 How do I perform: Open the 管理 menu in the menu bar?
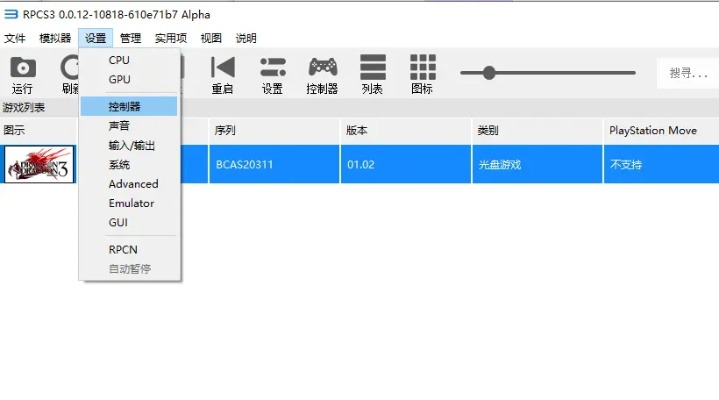[130, 38]
